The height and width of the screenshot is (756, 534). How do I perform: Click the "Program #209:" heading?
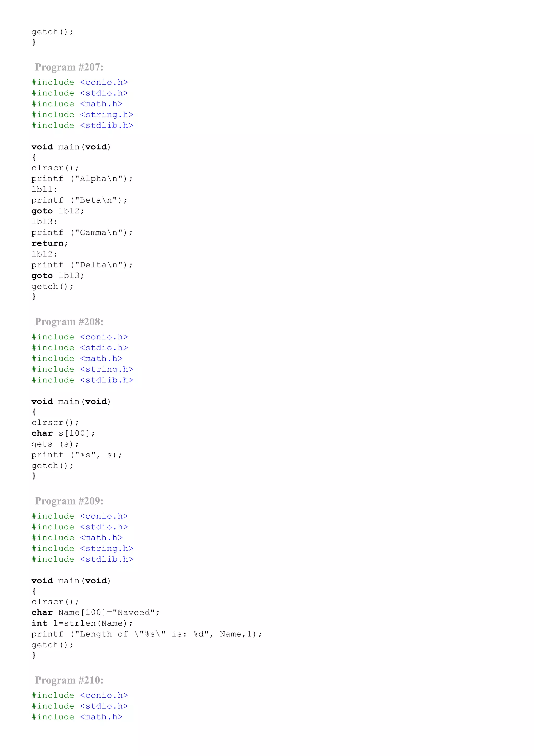click(x=69, y=501)
